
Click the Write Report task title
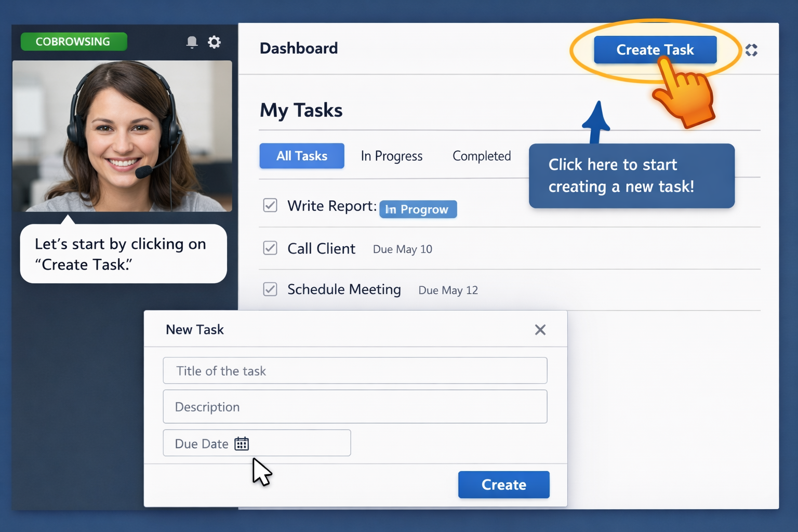332,206
